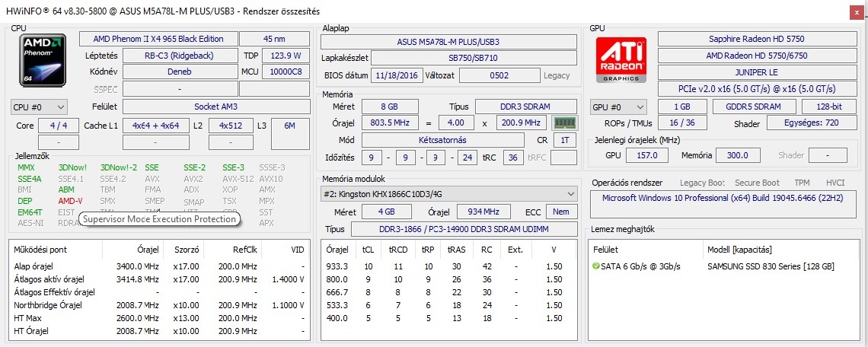
Task: Click the Egységes: 720 shader field
Action: [812, 124]
